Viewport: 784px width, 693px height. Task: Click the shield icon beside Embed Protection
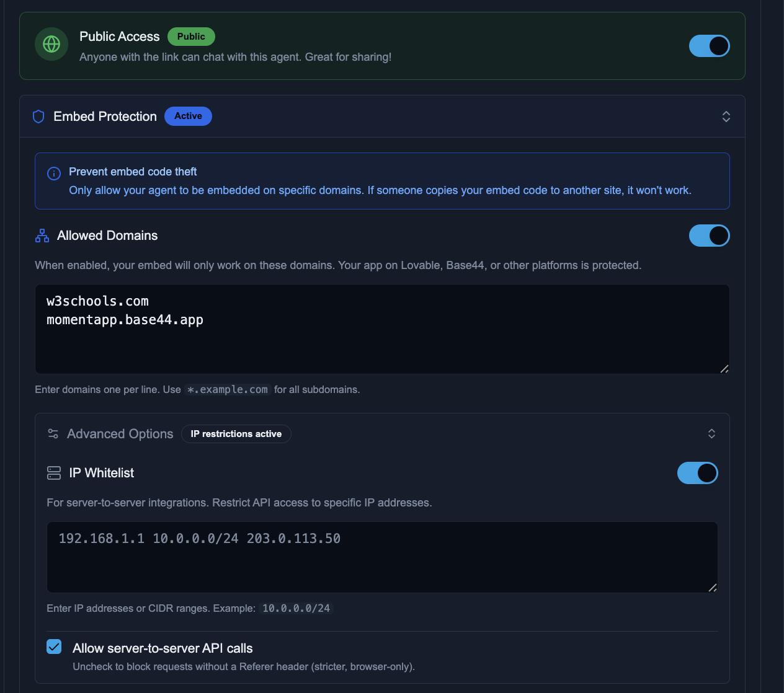coord(38,117)
